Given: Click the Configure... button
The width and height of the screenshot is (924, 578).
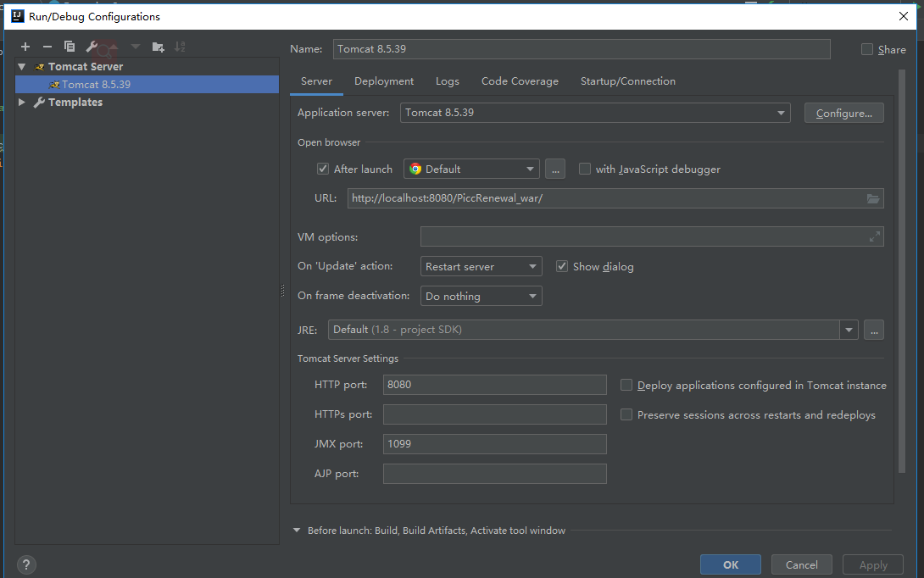Looking at the screenshot, I should (843, 113).
